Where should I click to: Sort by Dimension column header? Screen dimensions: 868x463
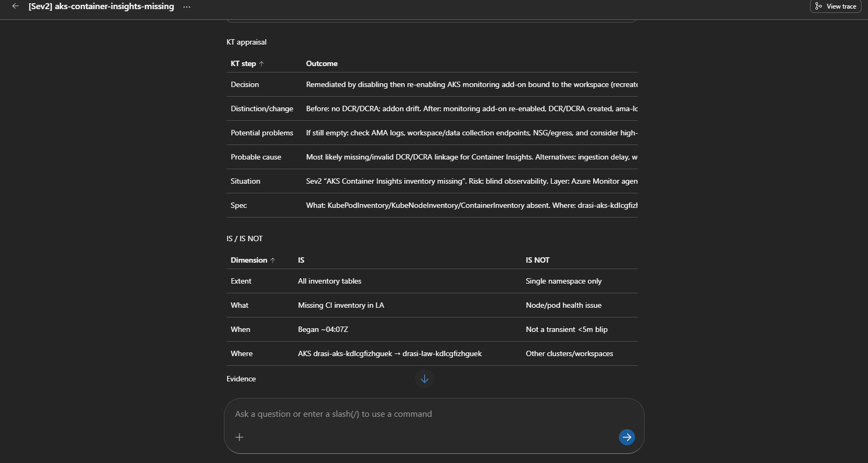point(253,260)
